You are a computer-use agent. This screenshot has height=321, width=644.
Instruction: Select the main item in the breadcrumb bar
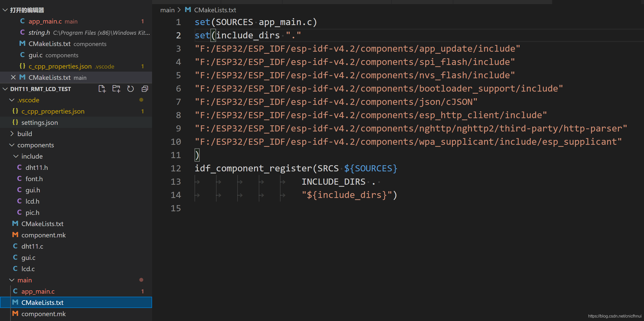167,10
